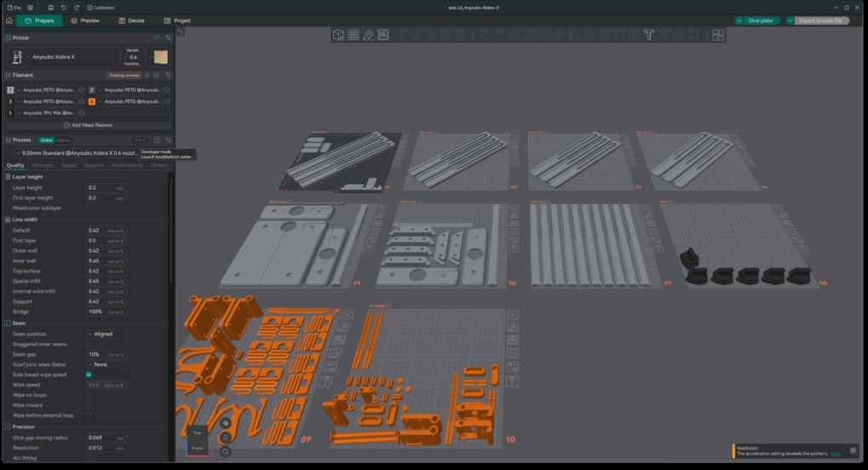Click the printer Wi-Fi connection icon
The height and width of the screenshot is (470, 868).
[x=158, y=37]
